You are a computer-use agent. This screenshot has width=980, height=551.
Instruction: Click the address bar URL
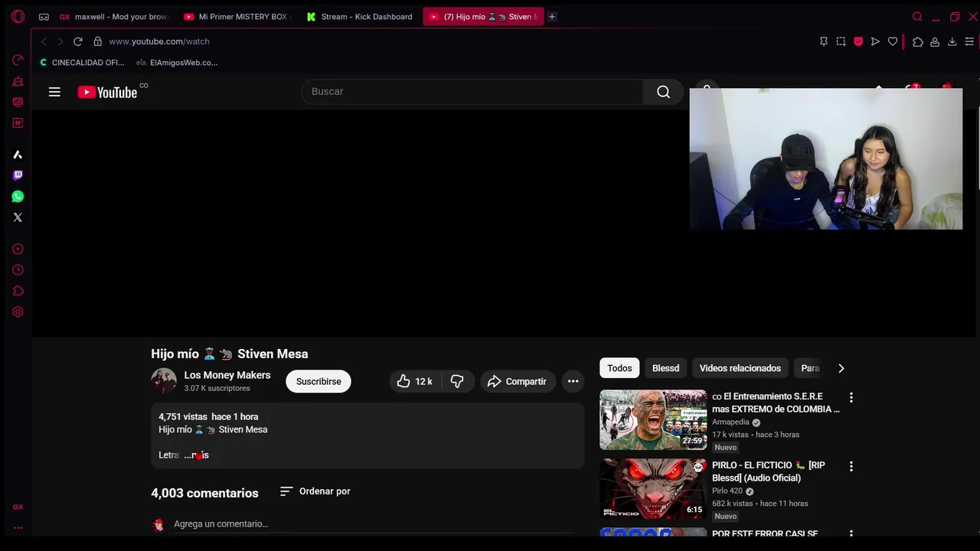pos(159,41)
